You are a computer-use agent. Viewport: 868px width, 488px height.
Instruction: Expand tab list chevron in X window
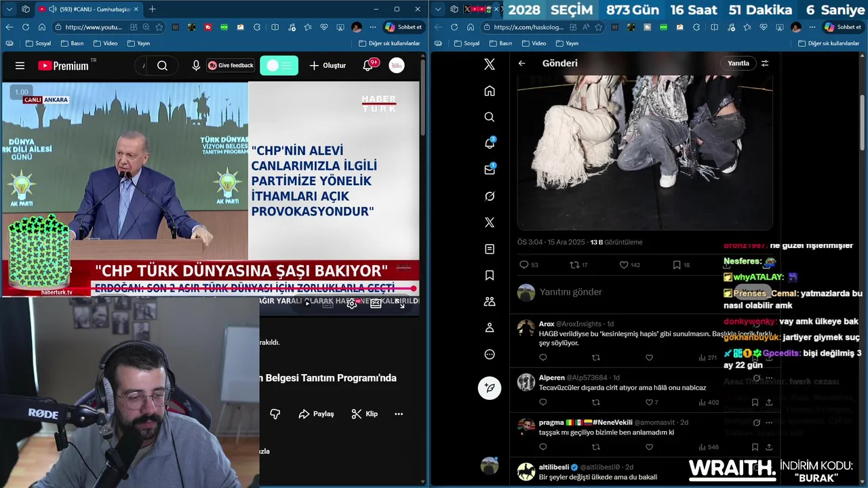[x=438, y=9]
